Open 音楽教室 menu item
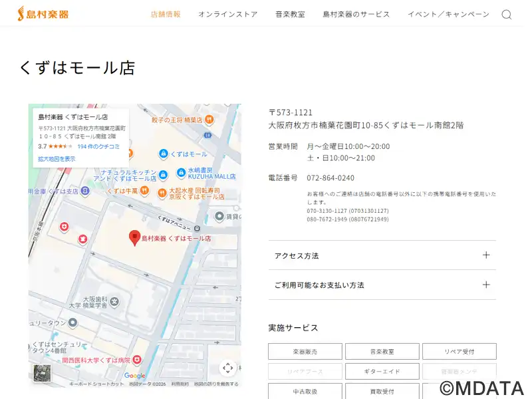The image size is (532, 399). pos(290,14)
